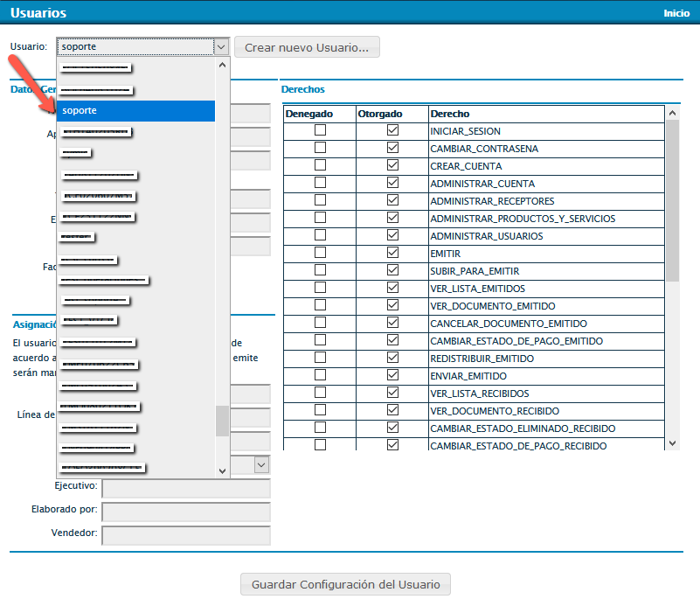Toggle Otorgado for VER_LISTA_EMITIDOS
Viewport: 700px width, 613px height.
pos(392,288)
